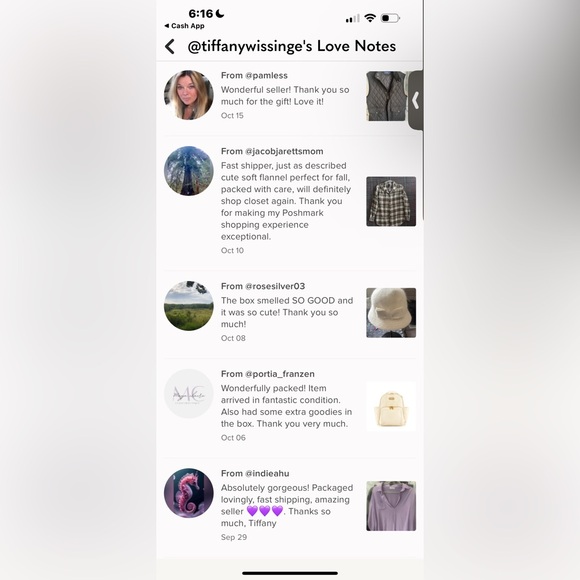Viewport: 580px width, 580px height.
Task: Open @pamless profile picture
Action: (x=189, y=95)
